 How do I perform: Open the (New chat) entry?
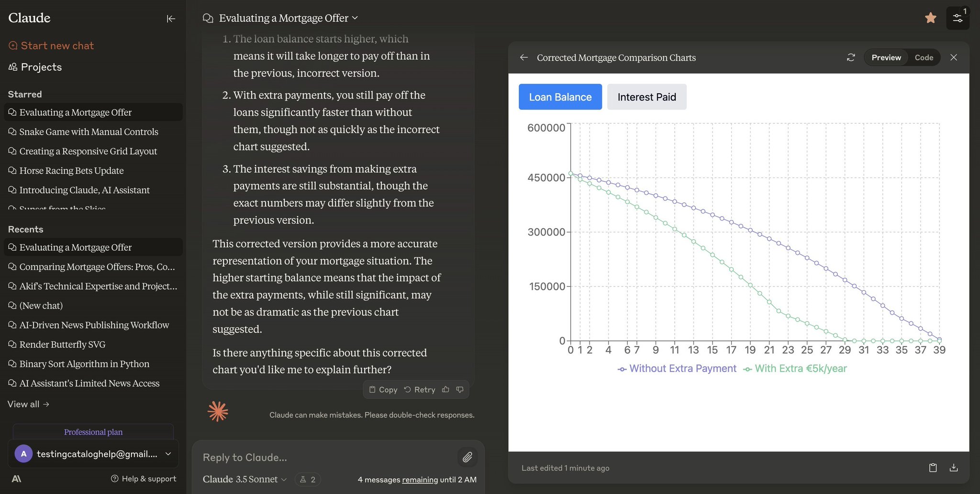coord(93,306)
